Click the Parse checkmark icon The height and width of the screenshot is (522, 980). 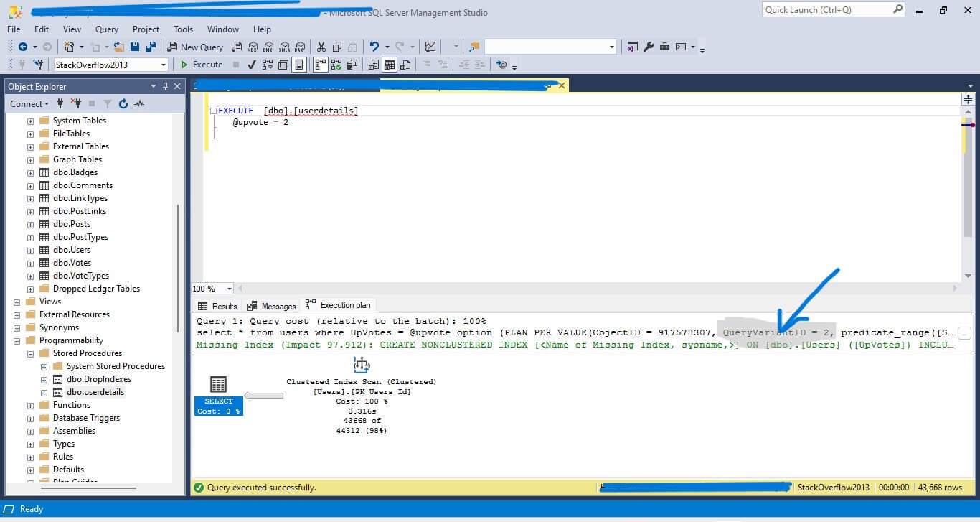click(x=251, y=65)
